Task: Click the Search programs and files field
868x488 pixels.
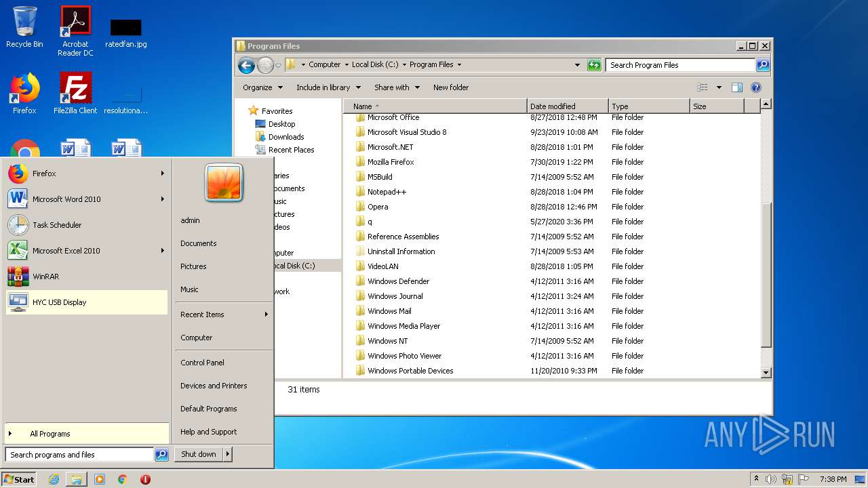Action: tap(79, 455)
